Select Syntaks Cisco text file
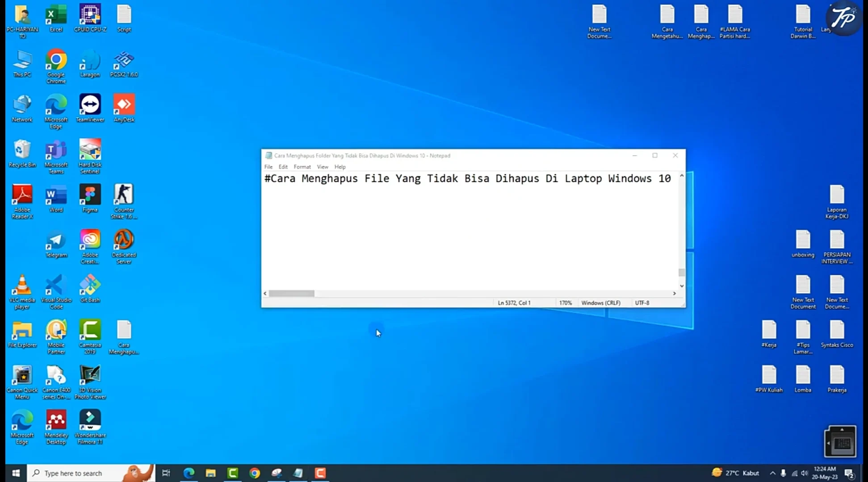This screenshot has width=868, height=482. (x=837, y=334)
